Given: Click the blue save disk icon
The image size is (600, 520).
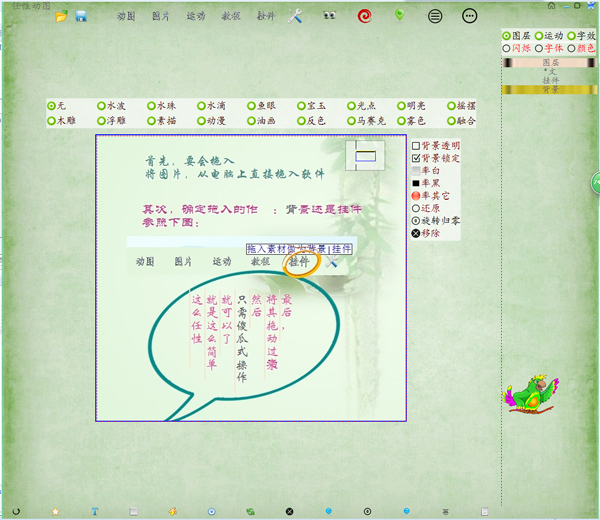Looking at the screenshot, I should [81, 17].
